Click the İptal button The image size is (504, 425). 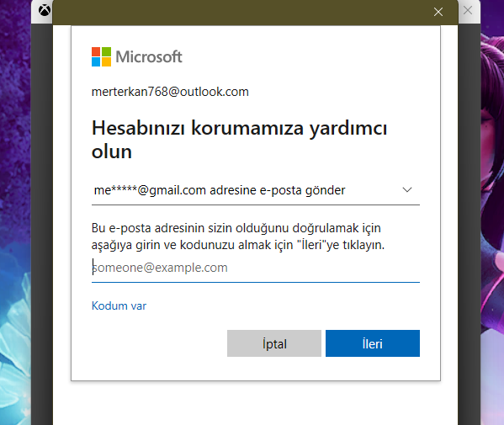click(274, 343)
